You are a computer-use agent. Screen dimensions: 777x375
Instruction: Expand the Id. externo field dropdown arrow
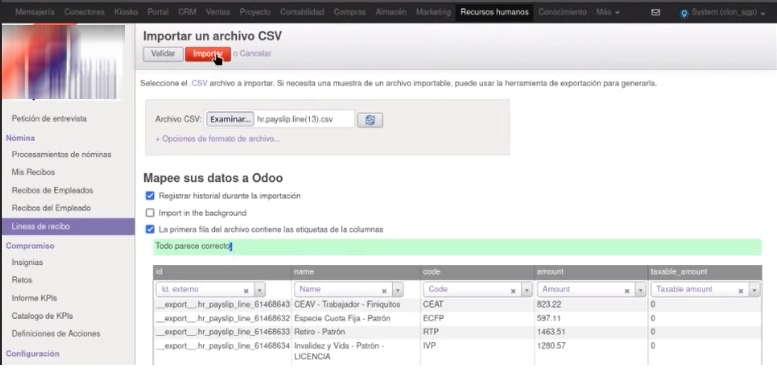pyautogui.click(x=260, y=290)
